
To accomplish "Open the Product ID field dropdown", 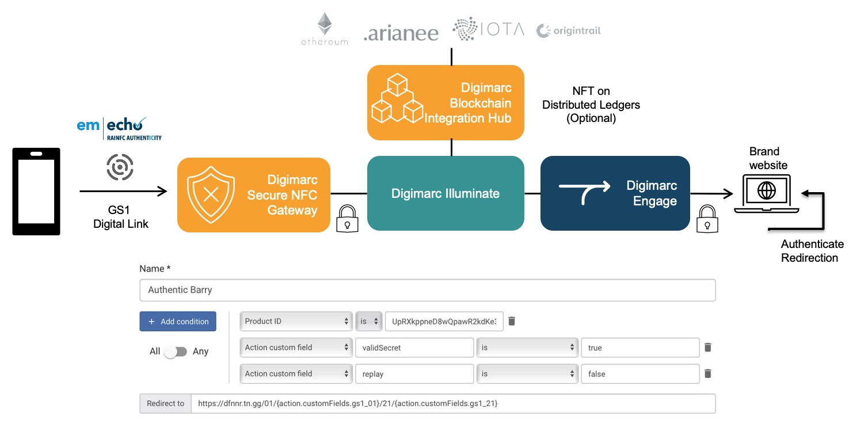I will tap(296, 321).
